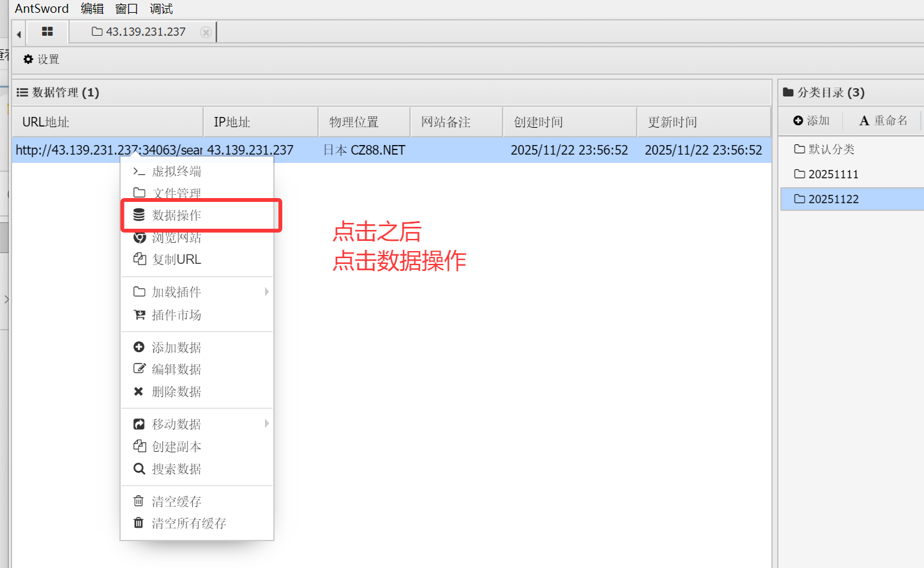Click the 创建时间 2025/11/22 23:56:52 cell
924x568 pixels.
570,150
